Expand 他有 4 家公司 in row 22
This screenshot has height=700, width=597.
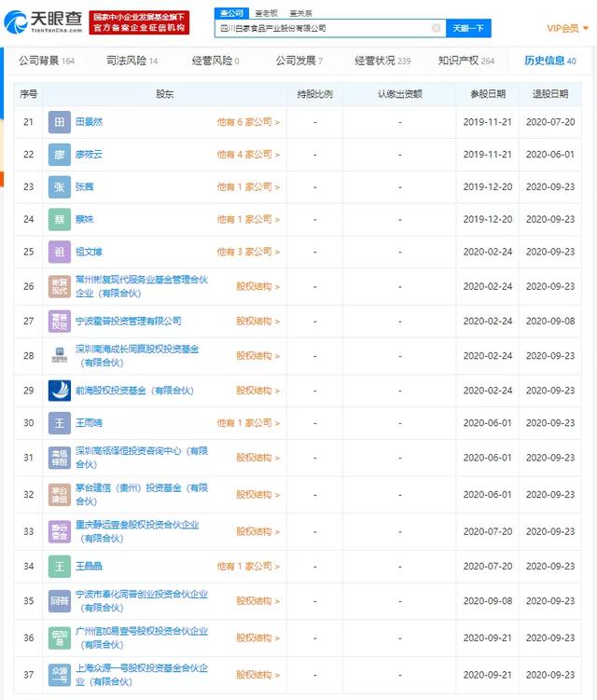point(248,155)
